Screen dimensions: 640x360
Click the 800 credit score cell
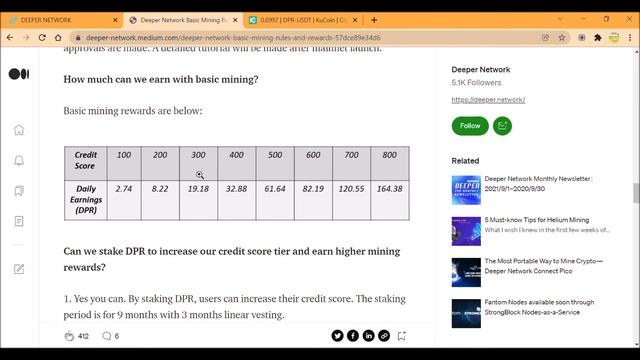[390, 163]
